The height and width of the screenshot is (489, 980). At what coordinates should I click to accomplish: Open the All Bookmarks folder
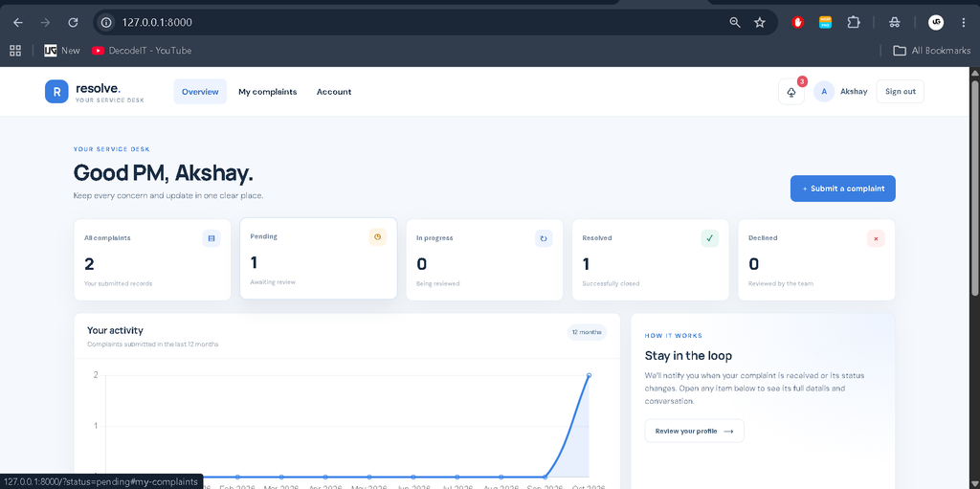coord(931,51)
